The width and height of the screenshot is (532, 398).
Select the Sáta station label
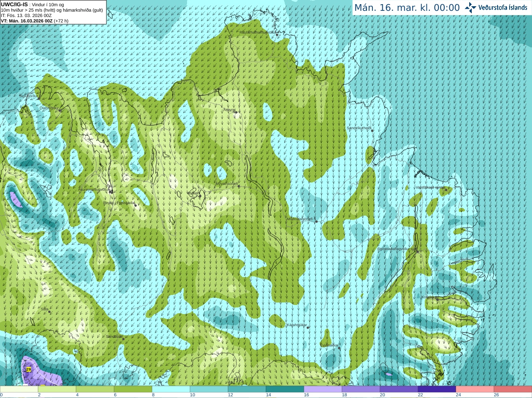point(45,309)
